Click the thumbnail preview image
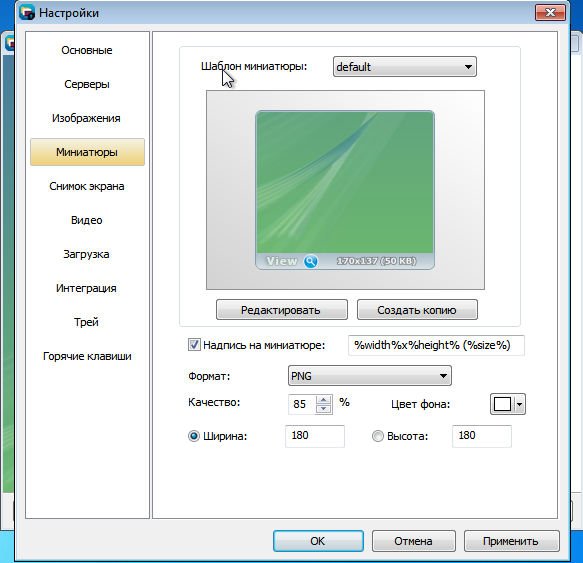583x563 pixels. click(345, 190)
